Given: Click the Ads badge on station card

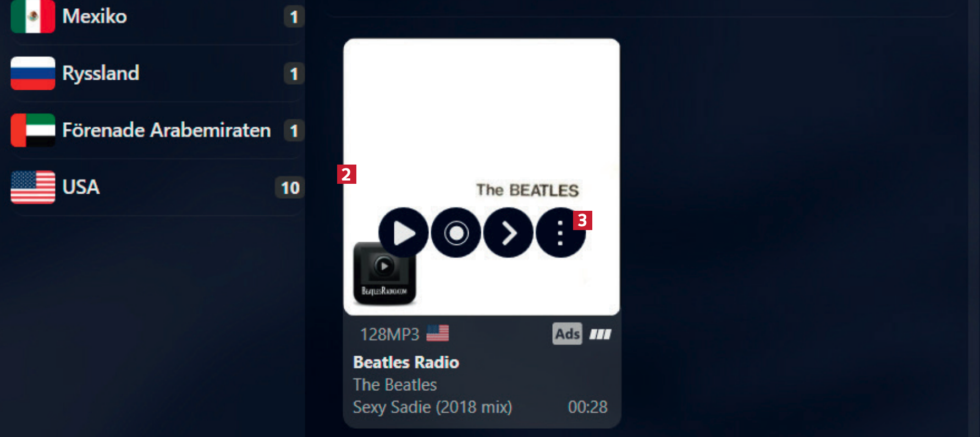Looking at the screenshot, I should pyautogui.click(x=567, y=334).
